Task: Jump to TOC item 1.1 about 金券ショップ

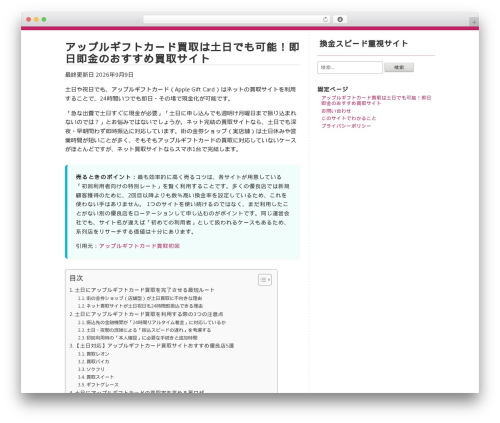Action: point(140,298)
